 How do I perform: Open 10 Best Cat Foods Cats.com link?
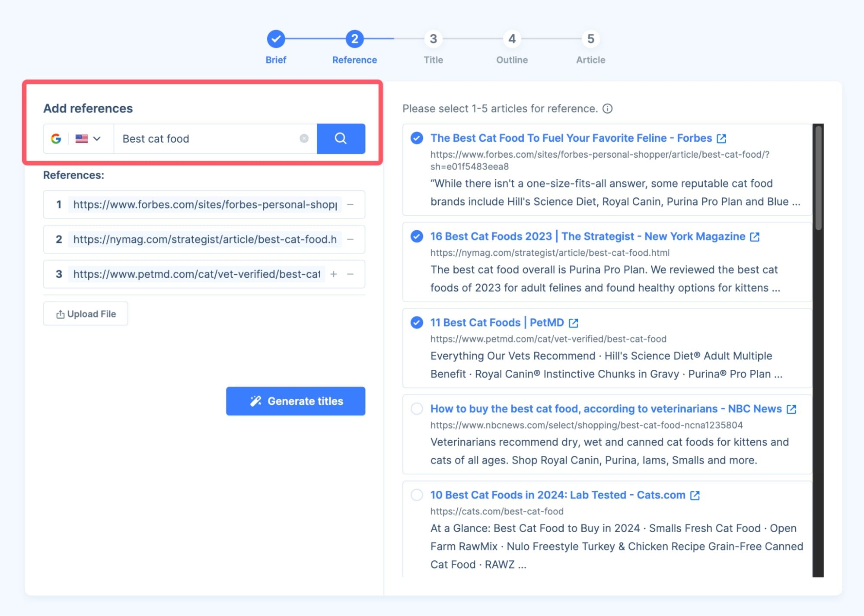tap(558, 495)
